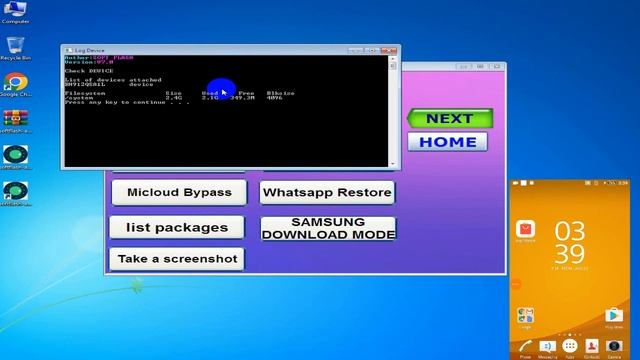The width and height of the screenshot is (640, 360).
Task: Open the Android-logo desktop shortcut with arrow overlay
Action: click(x=16, y=193)
